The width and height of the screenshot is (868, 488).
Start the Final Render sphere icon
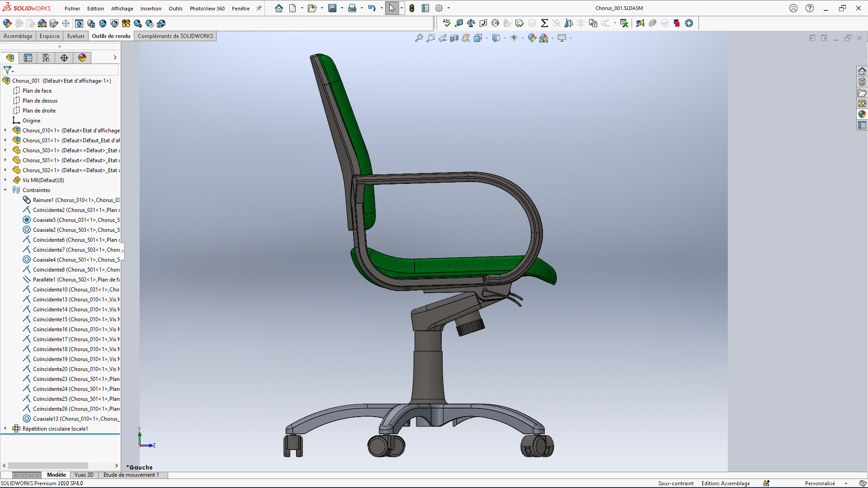coord(103,23)
